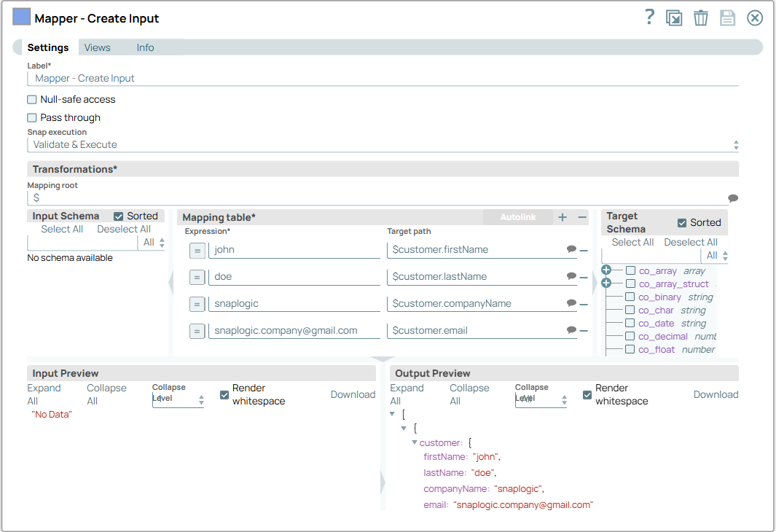
Task: Click the Autolink button
Action: pyautogui.click(x=517, y=217)
